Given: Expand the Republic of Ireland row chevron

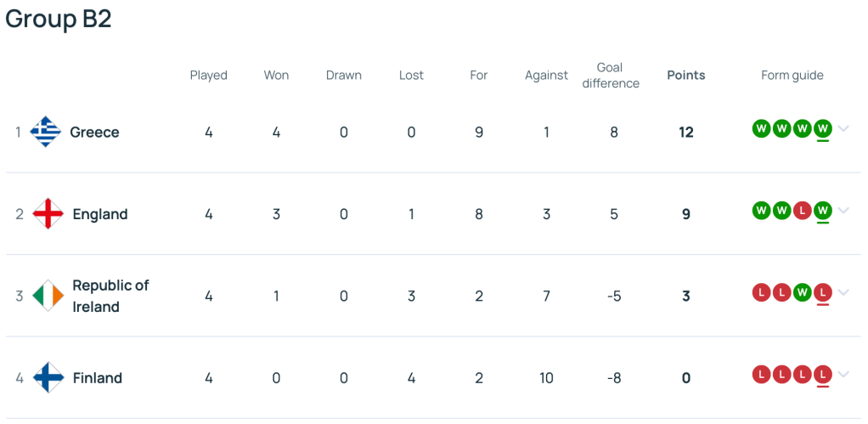Looking at the screenshot, I should (x=843, y=292).
